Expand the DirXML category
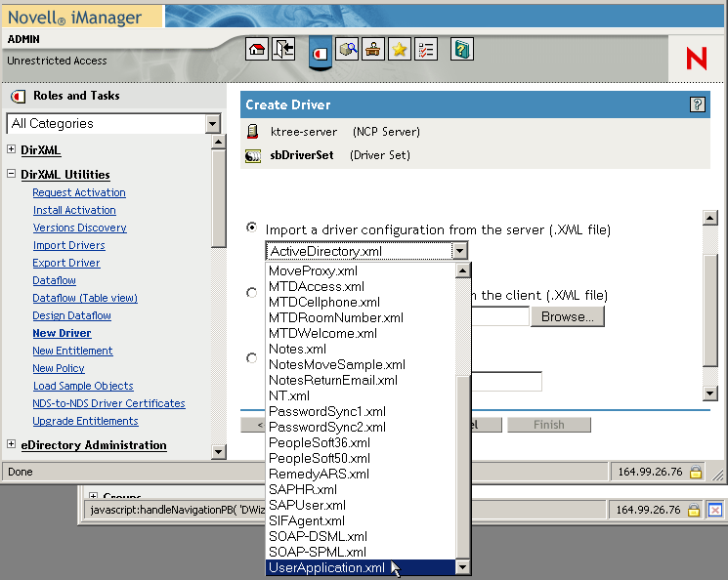 coord(11,149)
